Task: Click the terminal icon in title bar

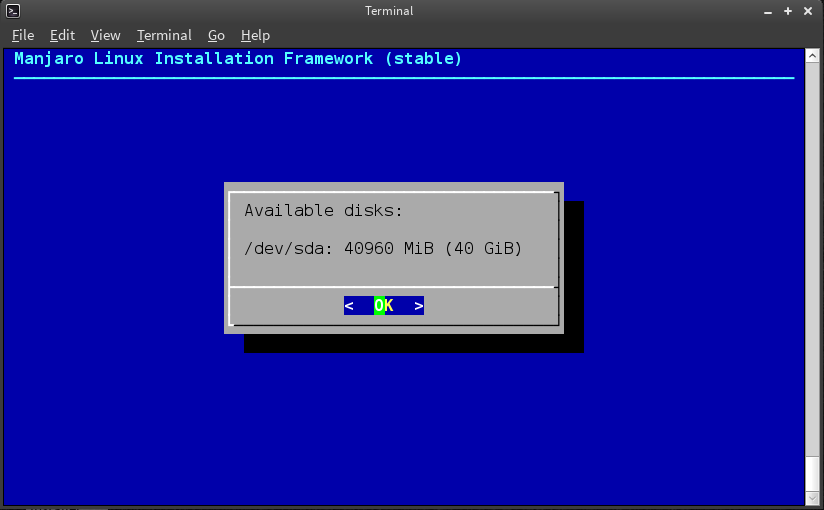Action: tap(13, 11)
